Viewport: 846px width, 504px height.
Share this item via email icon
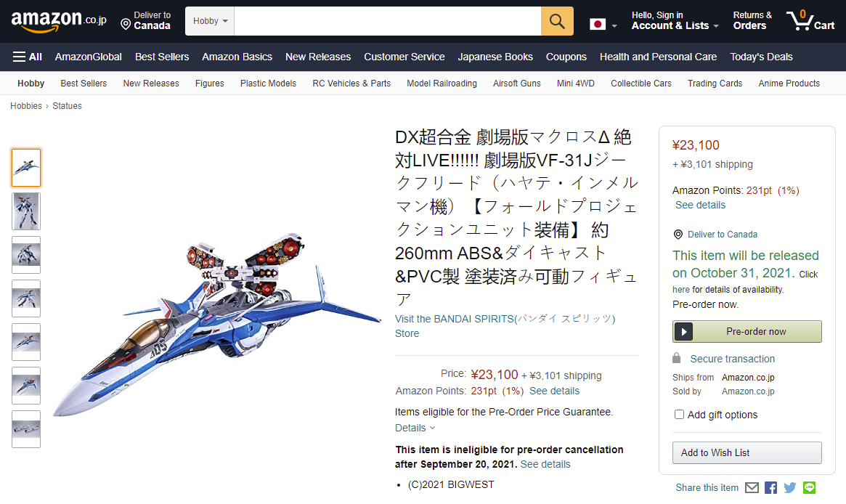tap(752, 488)
